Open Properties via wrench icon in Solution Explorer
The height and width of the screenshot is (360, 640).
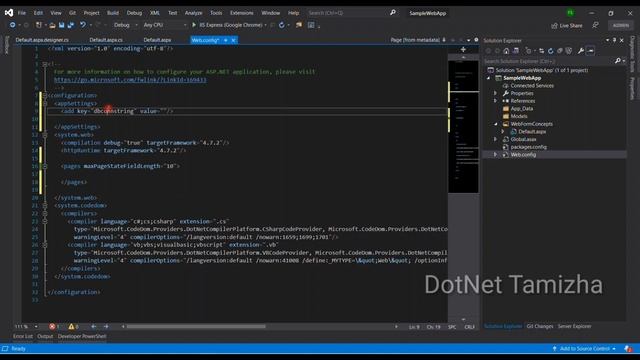pos(581,51)
